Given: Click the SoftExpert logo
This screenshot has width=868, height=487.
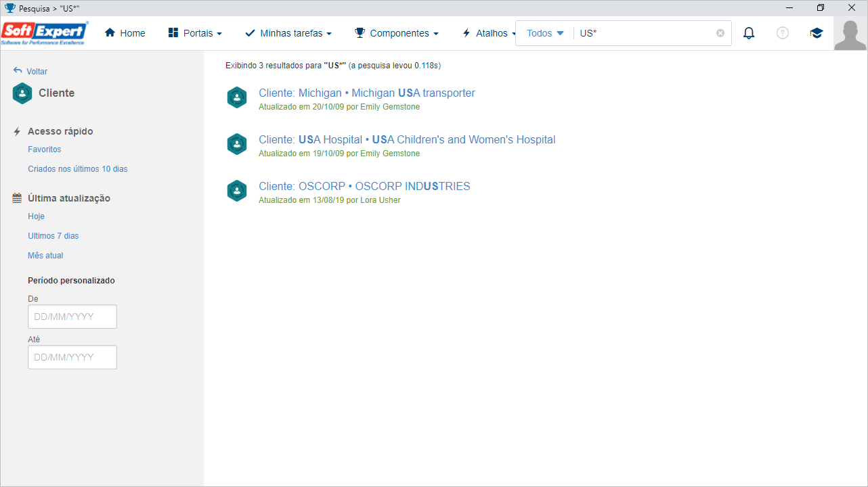Looking at the screenshot, I should [x=45, y=33].
